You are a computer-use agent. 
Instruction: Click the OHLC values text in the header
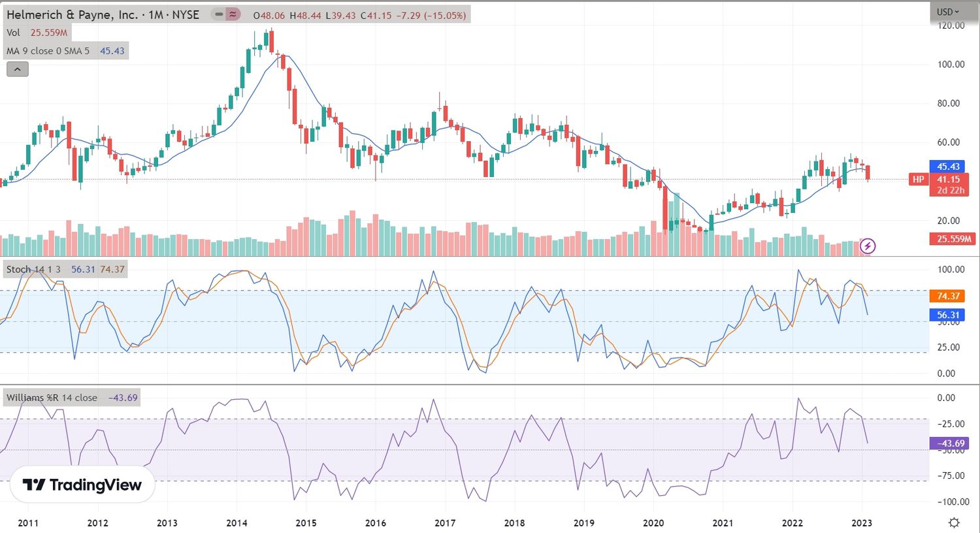pos(359,15)
